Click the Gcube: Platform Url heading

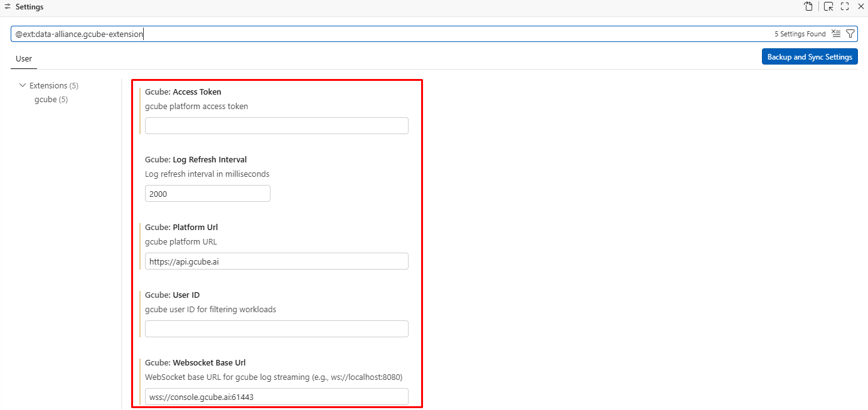pos(181,228)
